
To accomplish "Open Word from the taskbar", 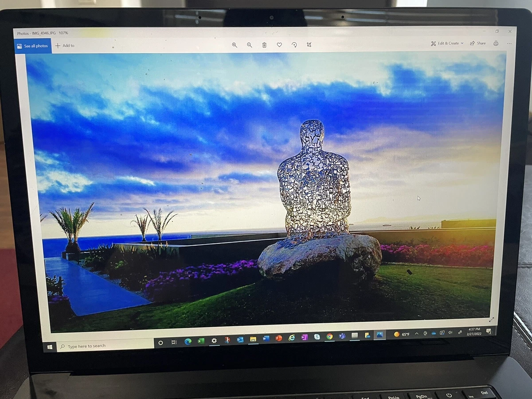I will click(266, 339).
